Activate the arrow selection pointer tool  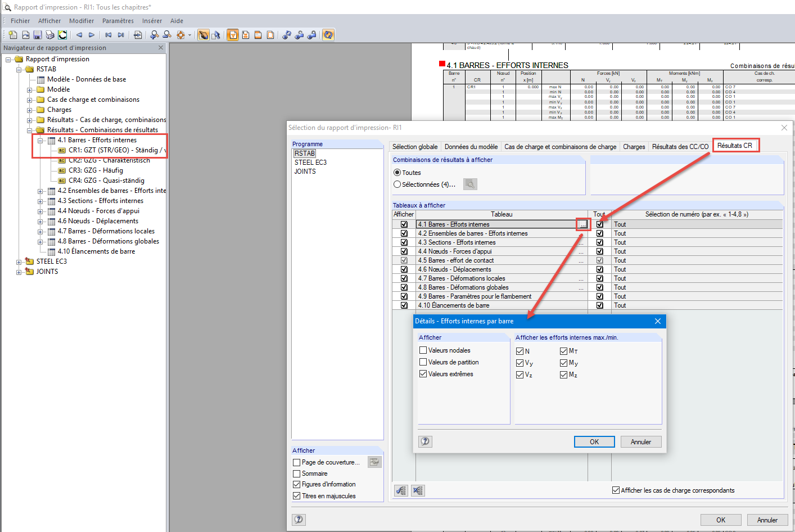point(216,35)
